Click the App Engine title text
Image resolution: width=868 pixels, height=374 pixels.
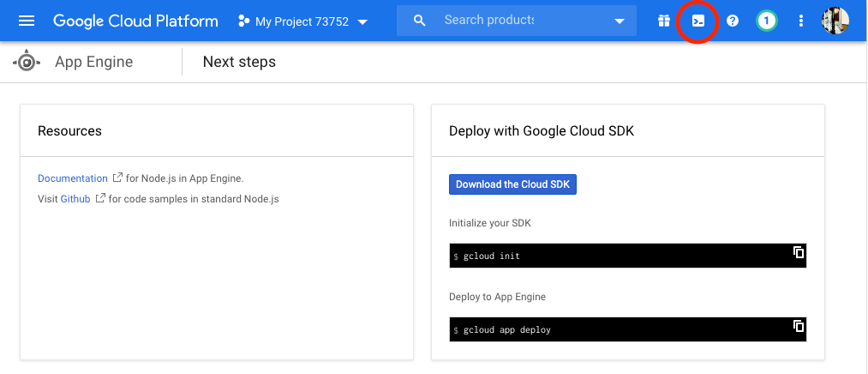coord(93,62)
